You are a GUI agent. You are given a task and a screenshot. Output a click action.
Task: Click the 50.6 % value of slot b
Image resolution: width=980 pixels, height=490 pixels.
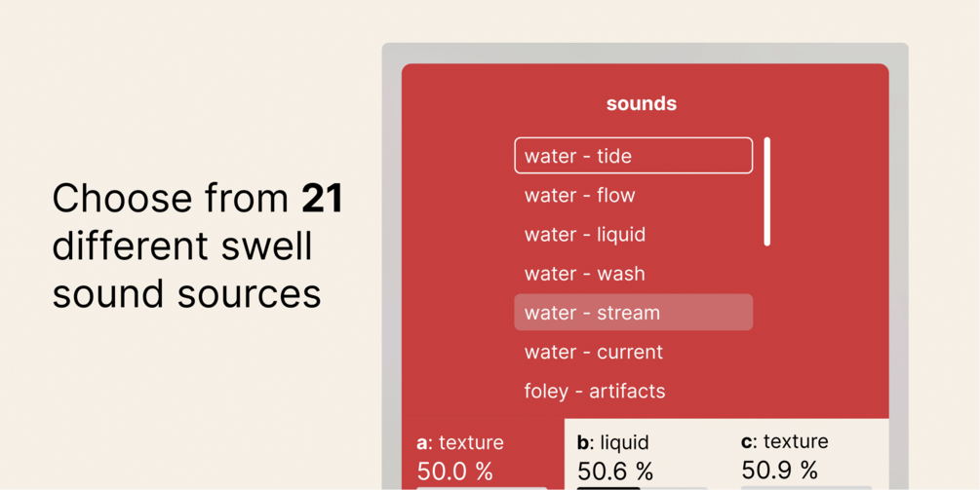click(615, 471)
